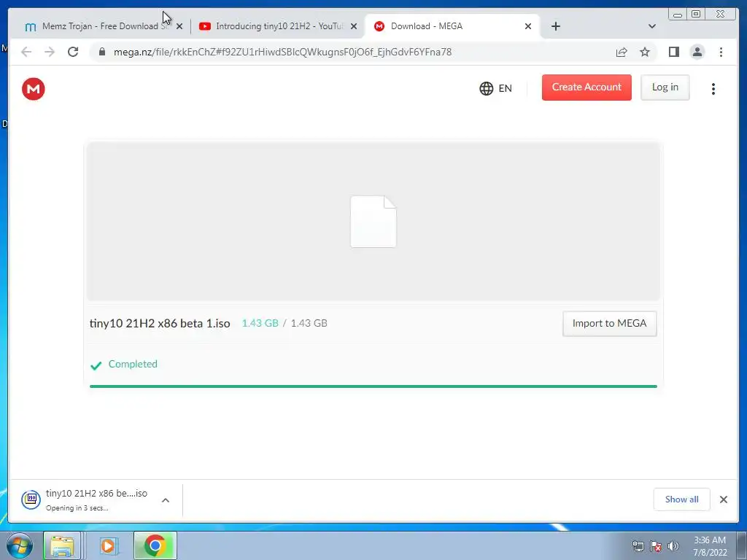
Task: Go forward to next page
Action: 50,52
